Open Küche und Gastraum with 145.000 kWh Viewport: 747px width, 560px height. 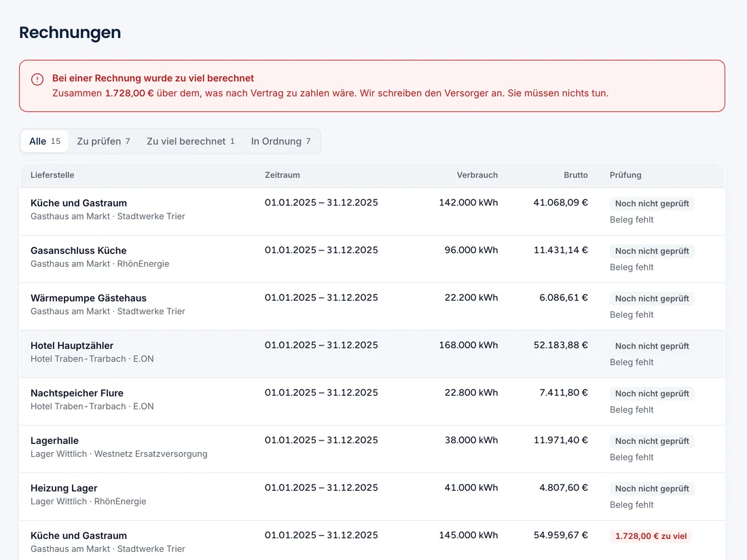[x=372, y=540]
